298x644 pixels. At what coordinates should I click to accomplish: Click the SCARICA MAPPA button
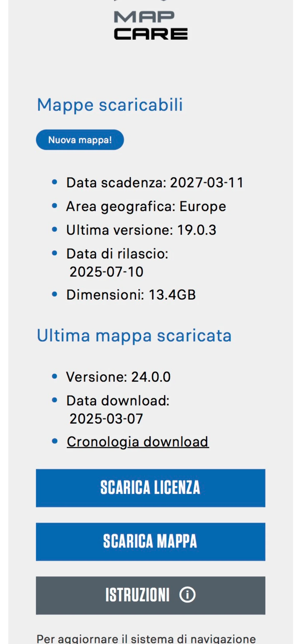click(x=151, y=541)
